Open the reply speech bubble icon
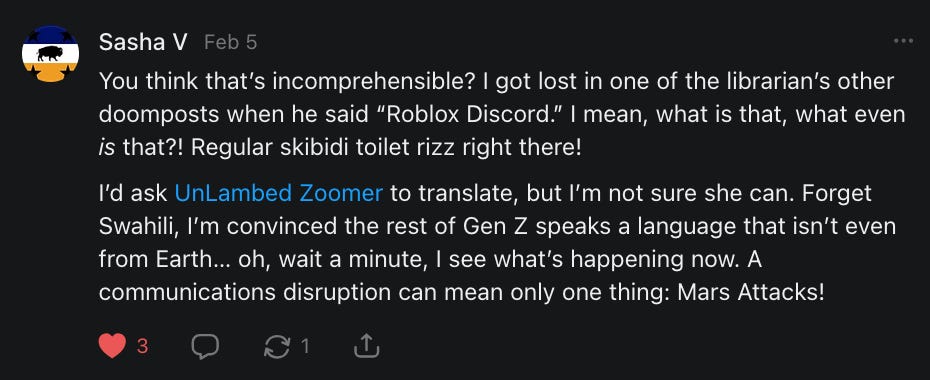The width and height of the screenshot is (930, 380). pyautogui.click(x=205, y=346)
